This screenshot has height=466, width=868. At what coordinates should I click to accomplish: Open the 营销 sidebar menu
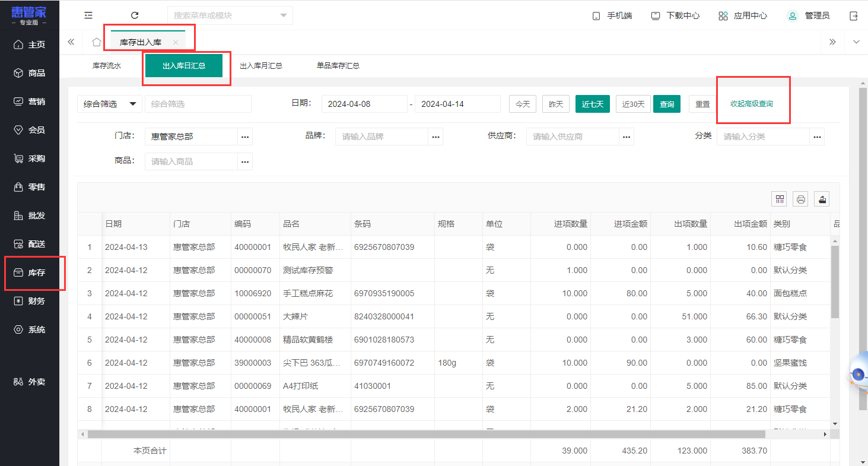click(30, 102)
